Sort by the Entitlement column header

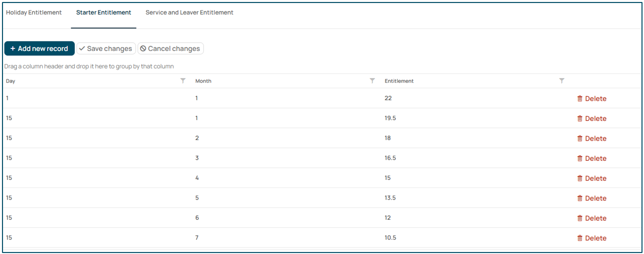click(x=399, y=81)
